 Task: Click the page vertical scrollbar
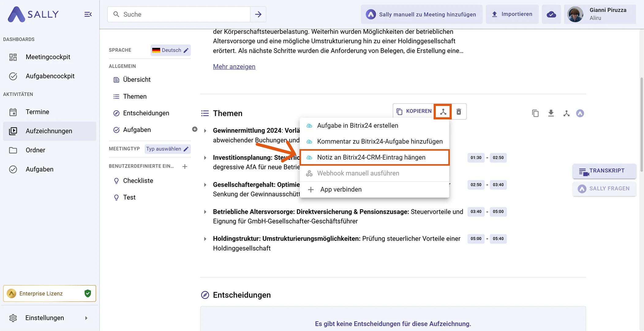(642, 125)
